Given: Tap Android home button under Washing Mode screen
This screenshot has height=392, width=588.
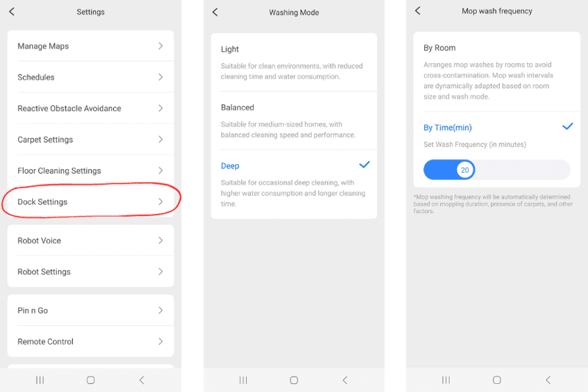Looking at the screenshot, I should [x=294, y=380].
